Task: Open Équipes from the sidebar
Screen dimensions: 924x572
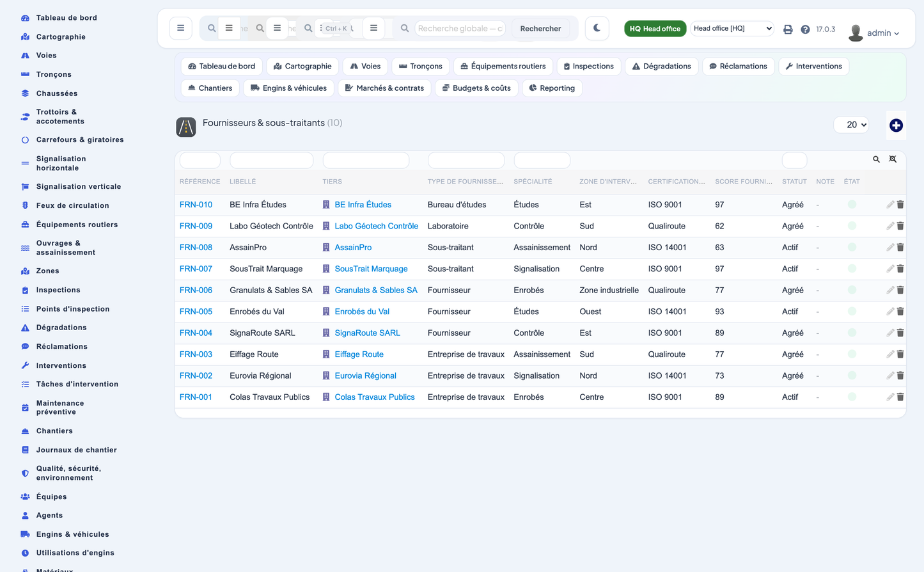Action: click(x=51, y=497)
